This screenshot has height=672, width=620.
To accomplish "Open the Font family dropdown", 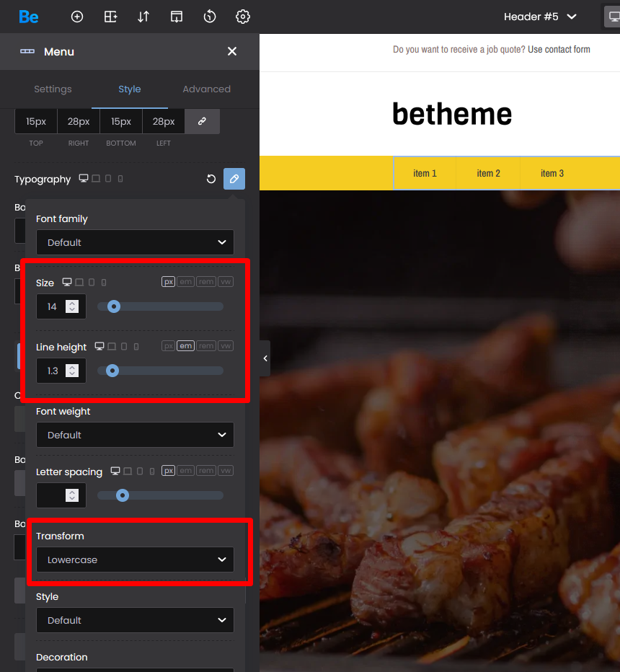I will [x=135, y=242].
